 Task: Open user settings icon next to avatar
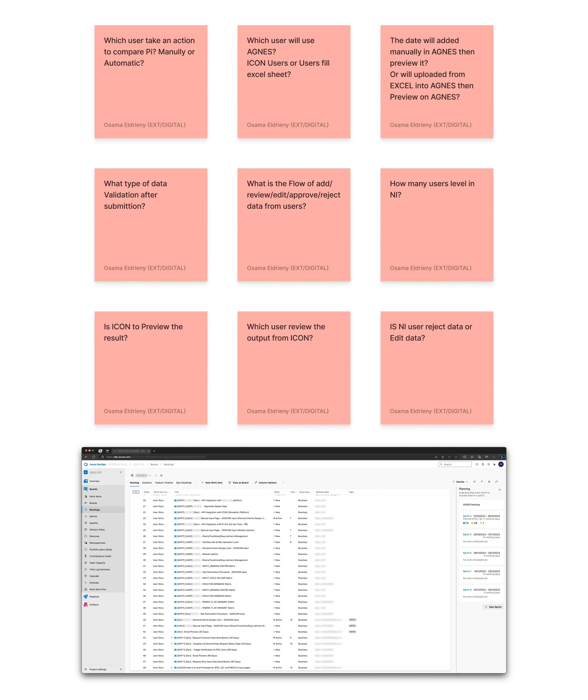tap(494, 465)
